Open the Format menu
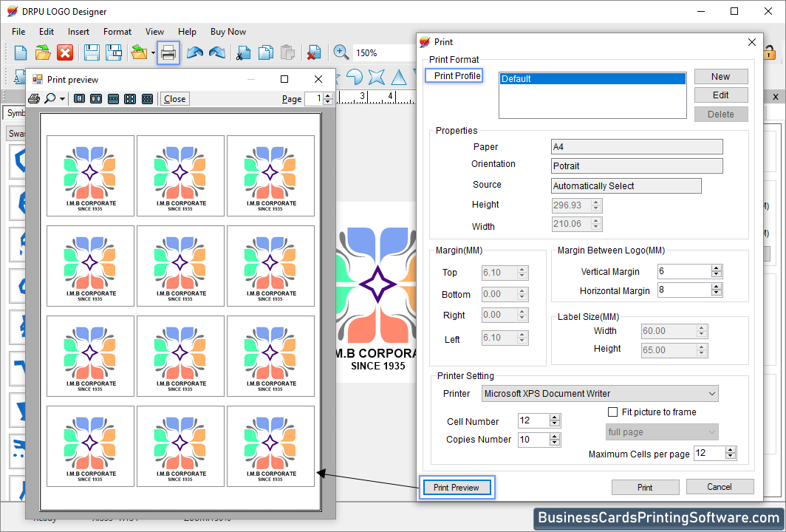This screenshot has width=786, height=532. [x=117, y=32]
